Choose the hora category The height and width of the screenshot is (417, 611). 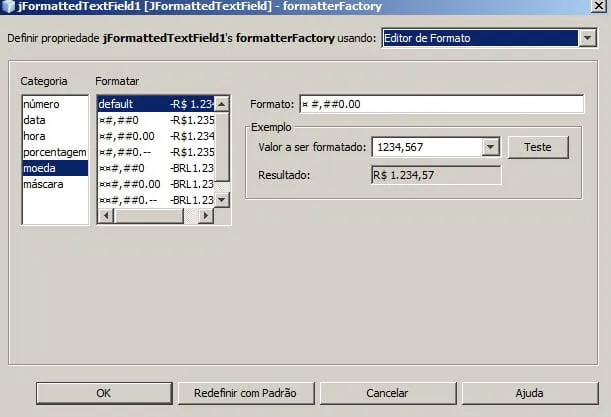tap(35, 136)
